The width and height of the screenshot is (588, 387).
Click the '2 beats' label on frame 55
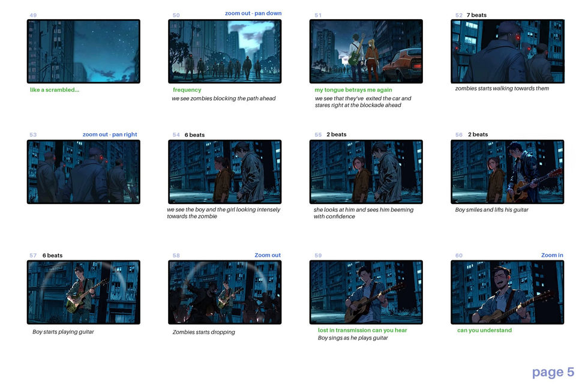pos(337,134)
